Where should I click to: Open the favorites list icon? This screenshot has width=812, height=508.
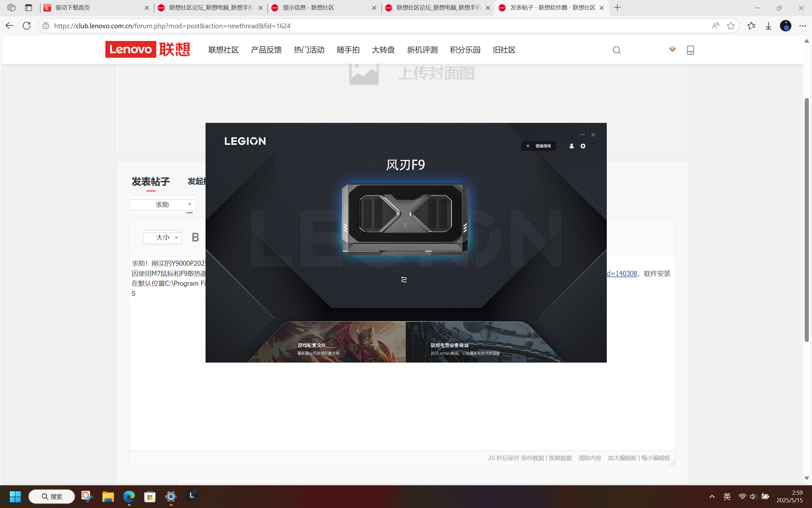(x=752, y=25)
